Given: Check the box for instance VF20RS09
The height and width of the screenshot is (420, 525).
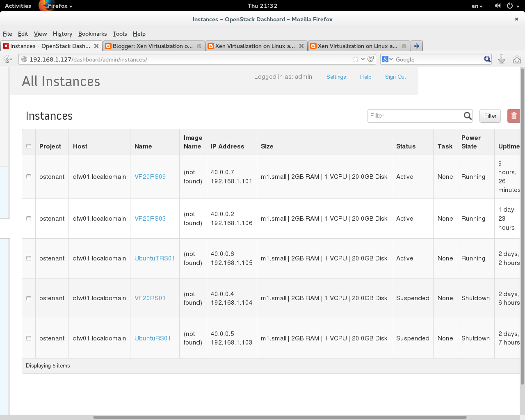Looking at the screenshot, I should click(29, 177).
